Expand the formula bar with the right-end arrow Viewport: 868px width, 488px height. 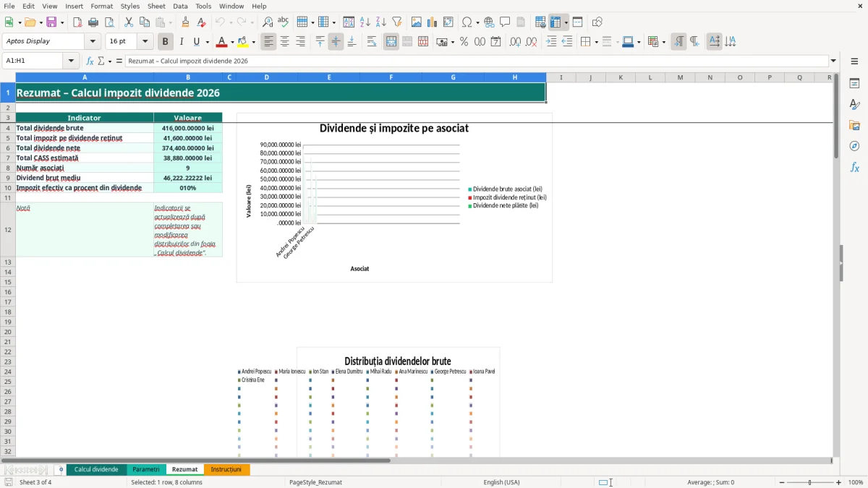click(833, 61)
